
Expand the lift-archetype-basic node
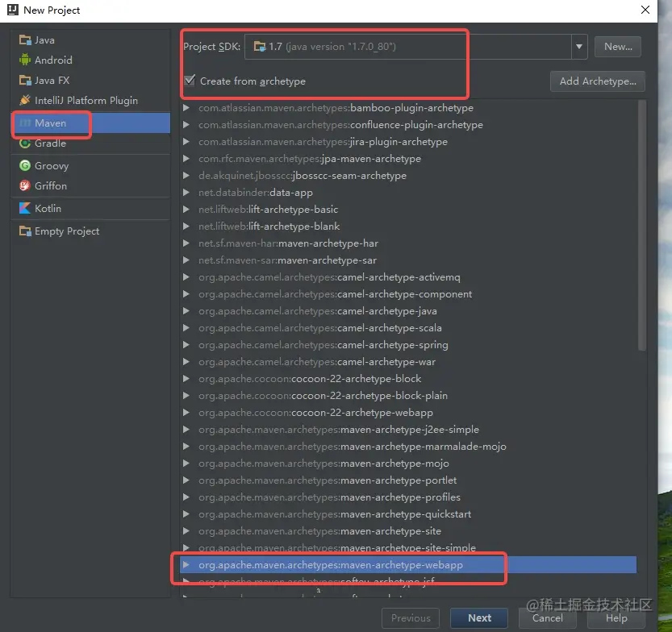coord(186,210)
